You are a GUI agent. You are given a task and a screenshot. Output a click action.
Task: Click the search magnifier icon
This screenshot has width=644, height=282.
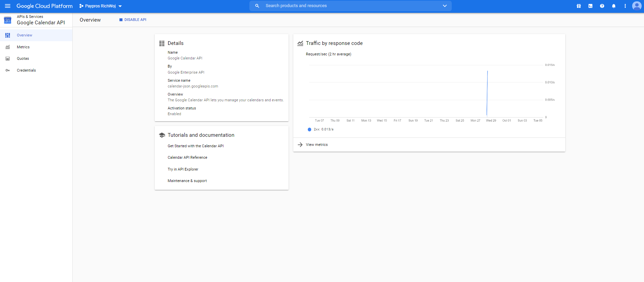(257, 6)
